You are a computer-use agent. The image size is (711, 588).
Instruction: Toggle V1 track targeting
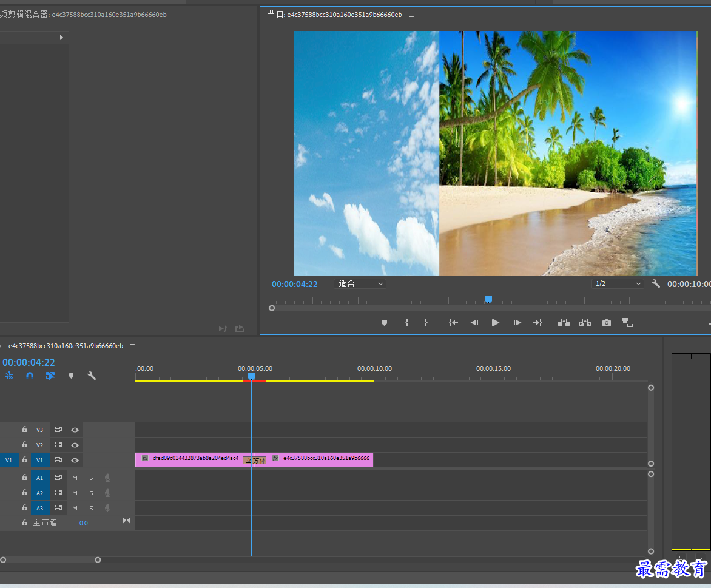[x=40, y=460]
